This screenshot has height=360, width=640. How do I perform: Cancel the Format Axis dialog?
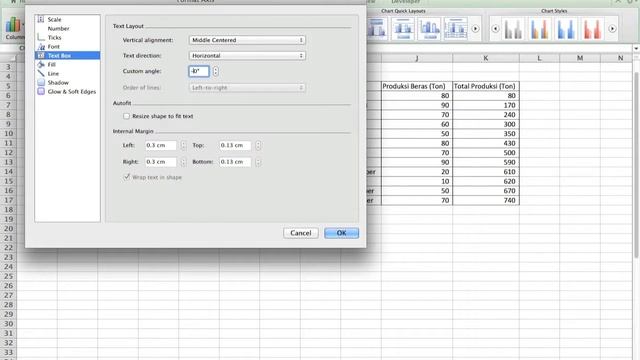[x=301, y=233]
